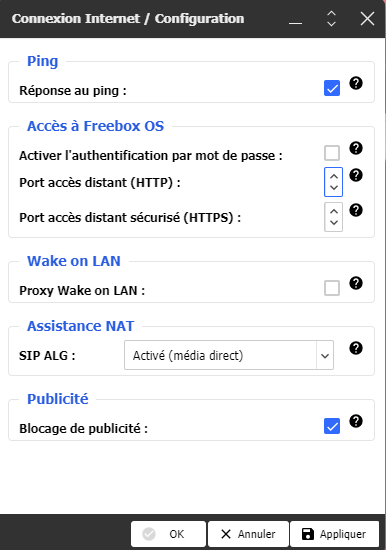Enable password authentication checkbox

tap(332, 153)
